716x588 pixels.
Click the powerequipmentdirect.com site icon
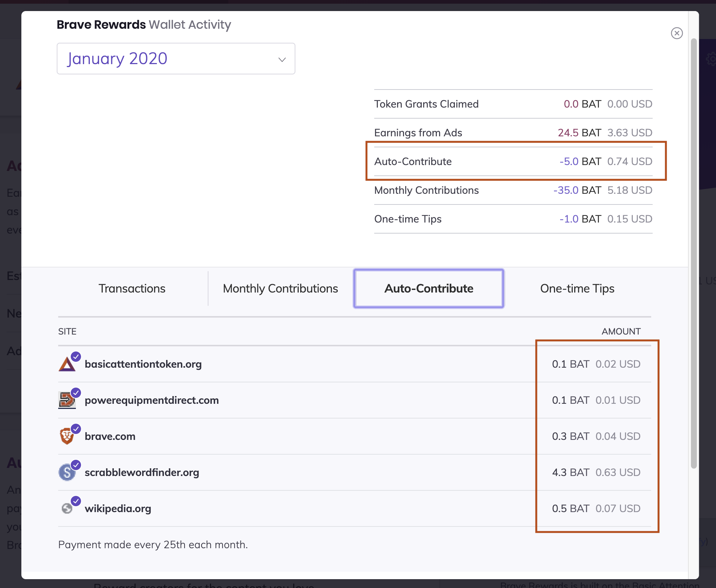click(67, 401)
